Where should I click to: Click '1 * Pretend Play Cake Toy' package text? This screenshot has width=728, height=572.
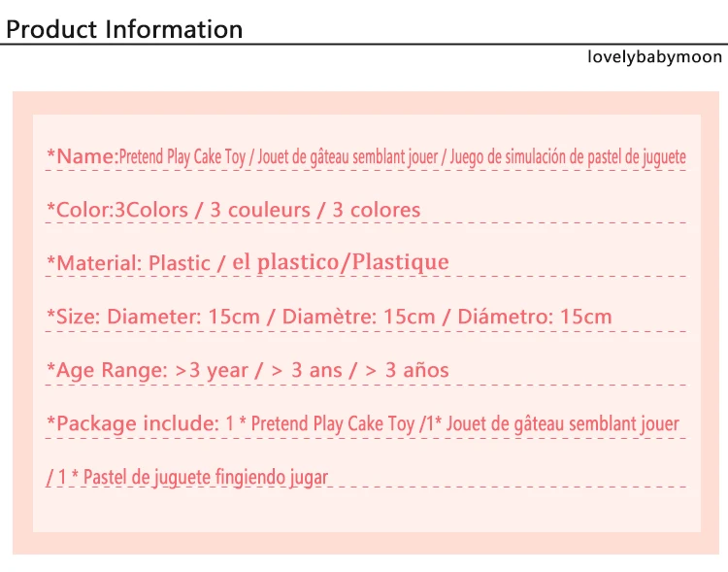pos(320,423)
